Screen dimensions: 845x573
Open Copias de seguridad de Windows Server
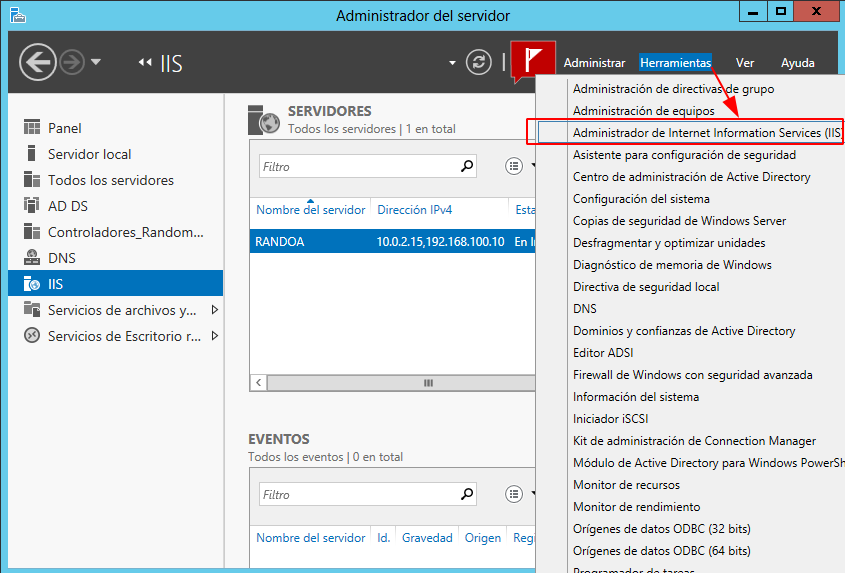click(x=679, y=221)
